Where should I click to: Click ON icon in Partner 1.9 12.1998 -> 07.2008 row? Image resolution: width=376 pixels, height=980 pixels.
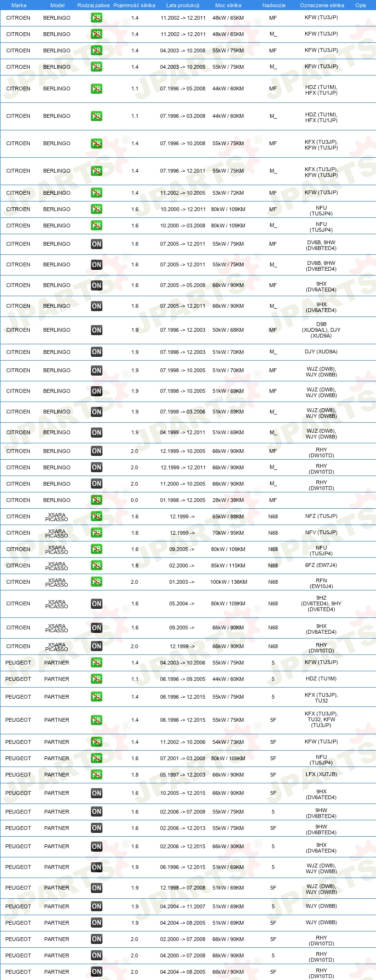click(96, 888)
